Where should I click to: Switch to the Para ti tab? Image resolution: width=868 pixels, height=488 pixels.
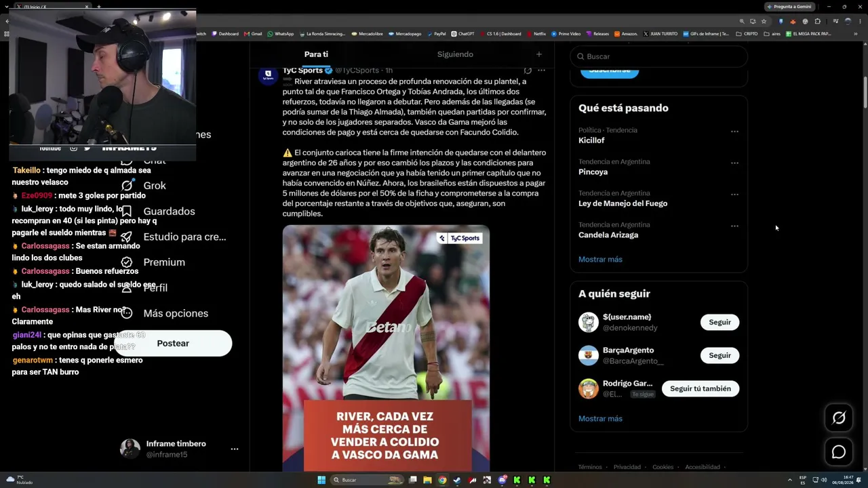coord(316,54)
